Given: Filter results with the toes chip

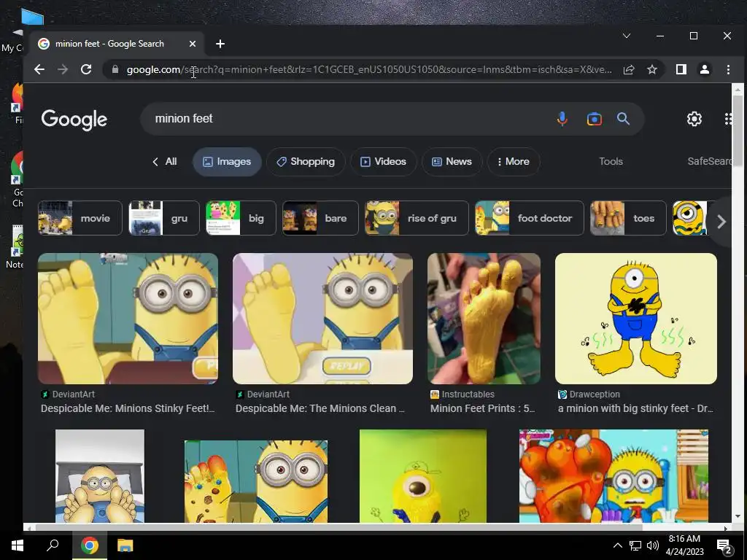Looking at the screenshot, I should (x=628, y=218).
